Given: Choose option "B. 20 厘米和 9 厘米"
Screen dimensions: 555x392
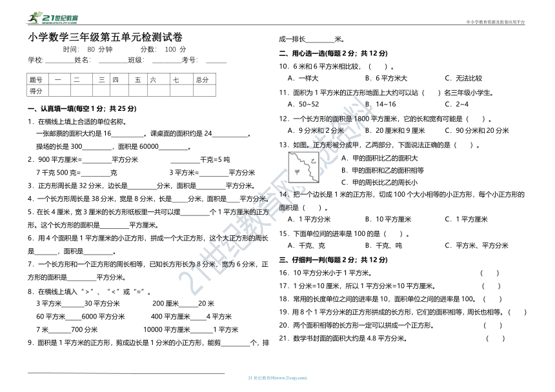Looking at the screenshot, I should [x=395, y=130].
